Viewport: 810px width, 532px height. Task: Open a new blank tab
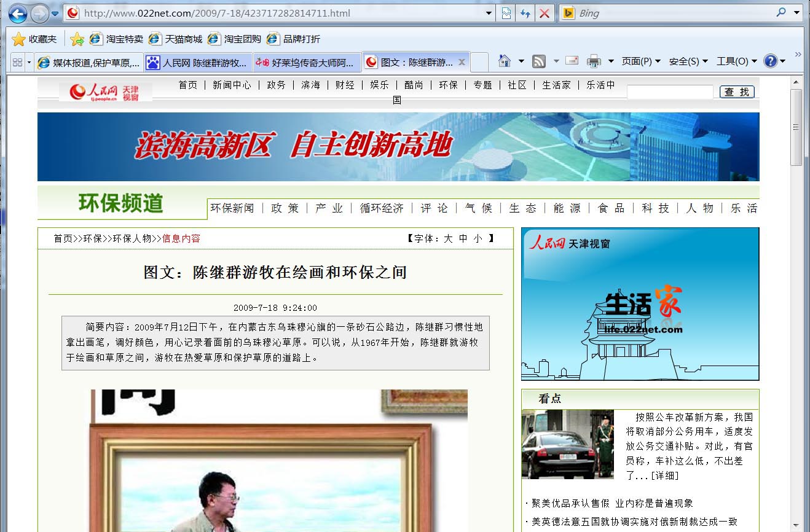(x=480, y=62)
